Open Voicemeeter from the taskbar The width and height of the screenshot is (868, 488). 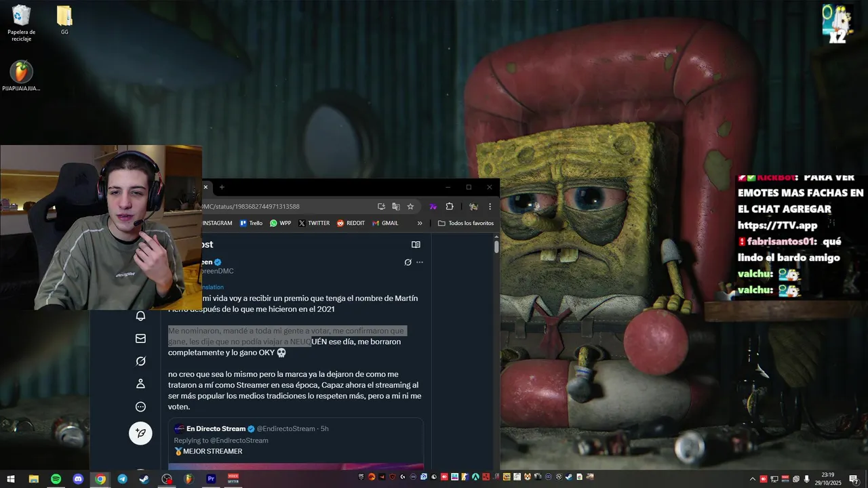(x=233, y=479)
